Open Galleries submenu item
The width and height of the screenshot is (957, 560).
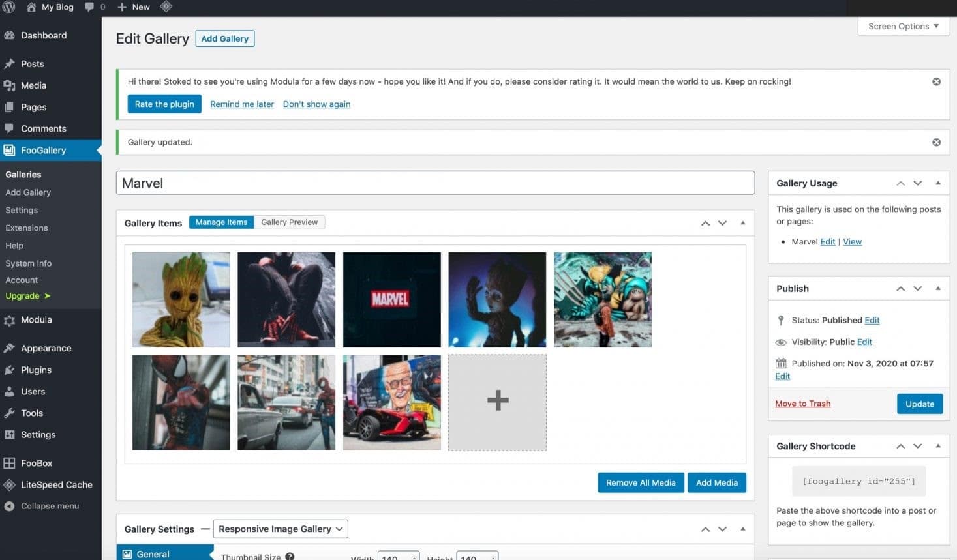pos(23,175)
